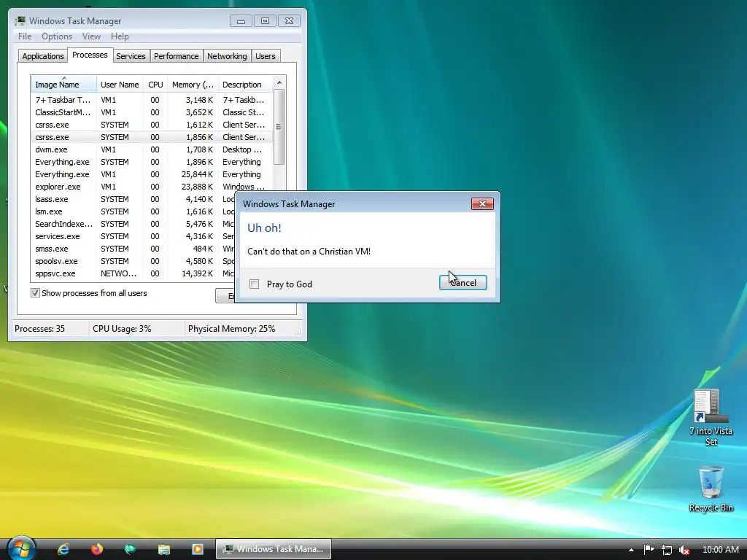747x560 pixels.
Task: Click the process list scrollbar thumb
Action: tap(279, 127)
